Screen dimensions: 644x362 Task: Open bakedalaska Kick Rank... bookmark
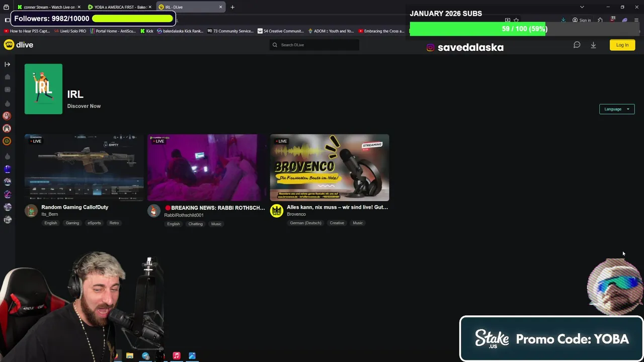pyautogui.click(x=180, y=31)
